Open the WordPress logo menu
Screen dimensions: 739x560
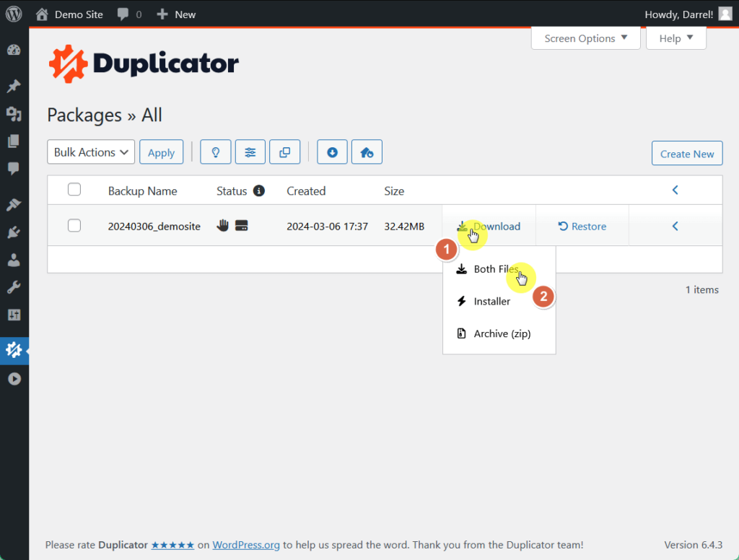point(14,14)
